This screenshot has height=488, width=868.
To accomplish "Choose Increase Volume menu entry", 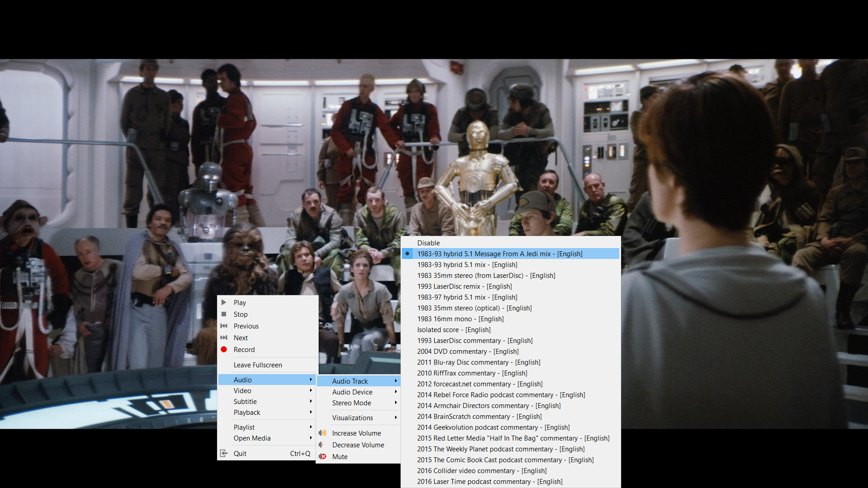I will pyautogui.click(x=358, y=433).
